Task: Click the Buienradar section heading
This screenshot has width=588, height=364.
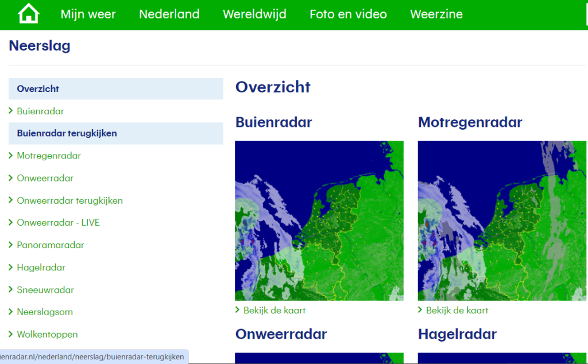Action: coord(274,123)
